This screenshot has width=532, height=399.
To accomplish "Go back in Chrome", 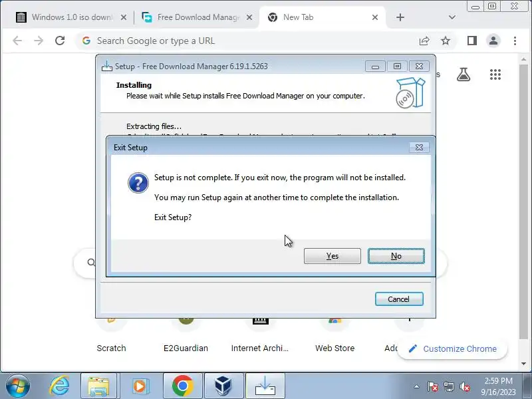I will click(17, 41).
